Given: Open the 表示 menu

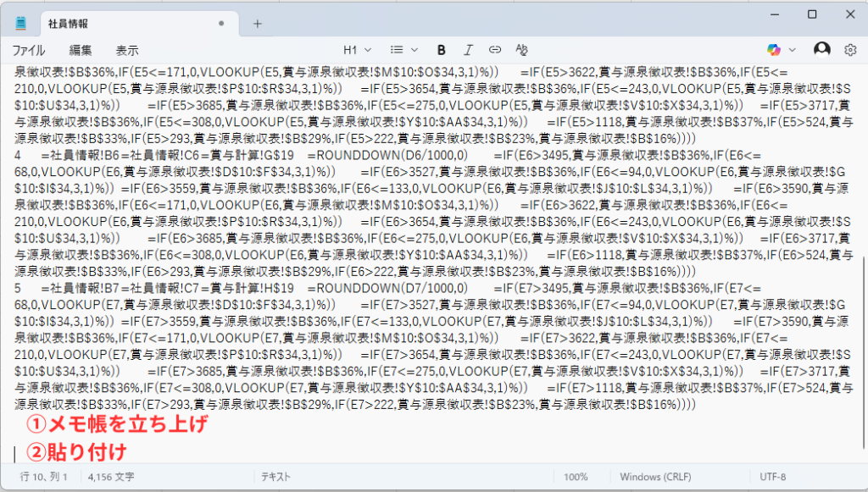Looking at the screenshot, I should click(x=127, y=50).
